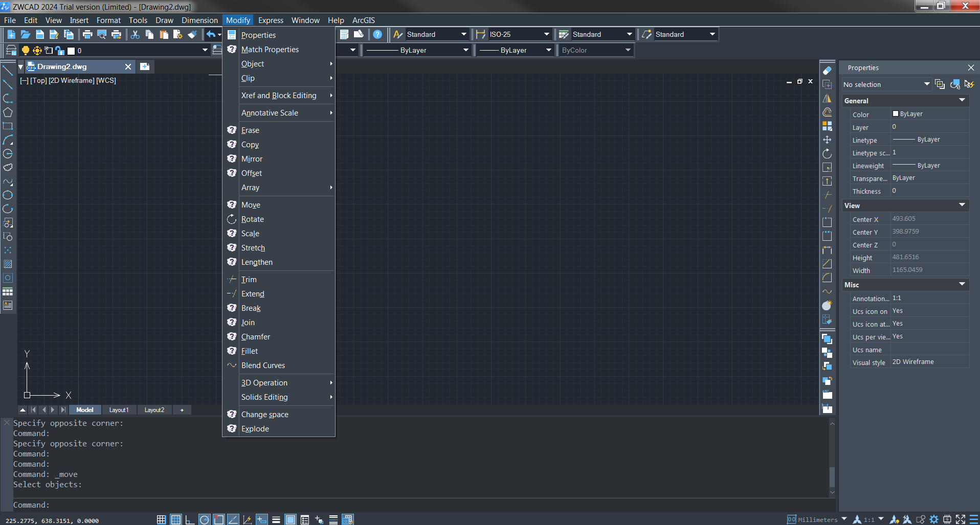Viewport: 980px width, 525px height.
Task: Toggle Snap mode in status bar
Action: point(161,519)
